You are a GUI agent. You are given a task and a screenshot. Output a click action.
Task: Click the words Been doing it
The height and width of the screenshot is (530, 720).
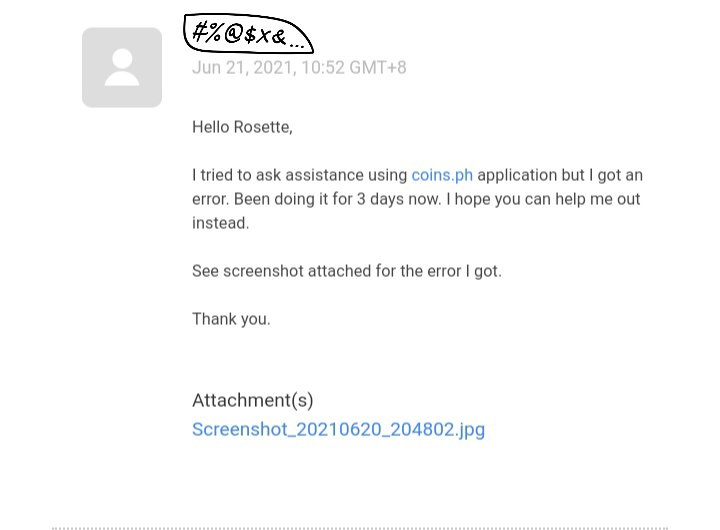pyautogui.click(x=281, y=199)
